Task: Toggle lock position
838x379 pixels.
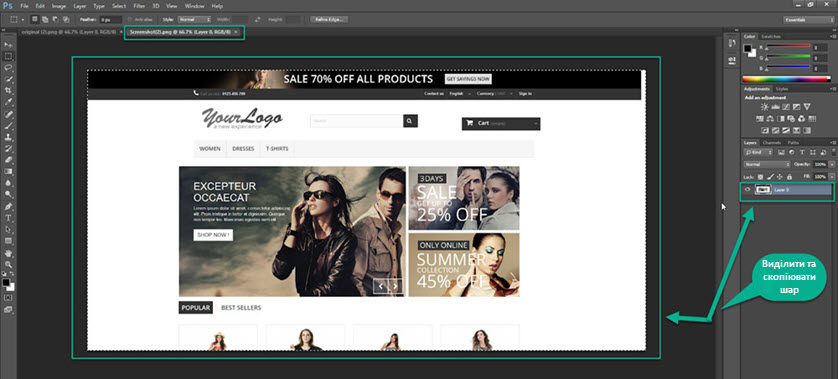Action: click(780, 176)
